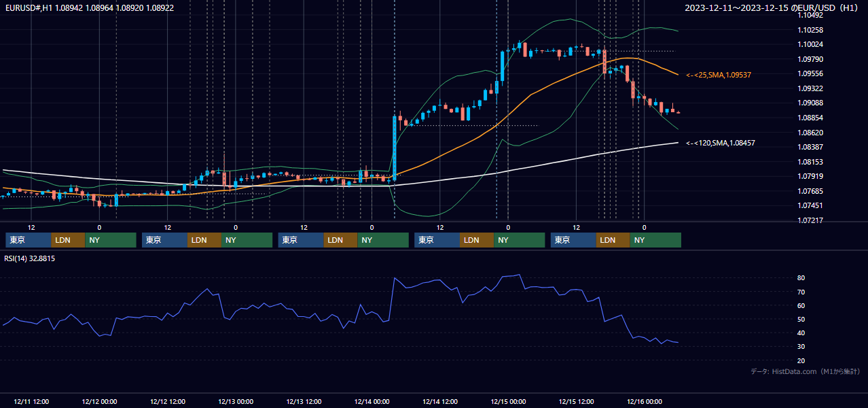Click RSI scale value 20
Viewport: 868px width, 408px height.
pos(801,360)
